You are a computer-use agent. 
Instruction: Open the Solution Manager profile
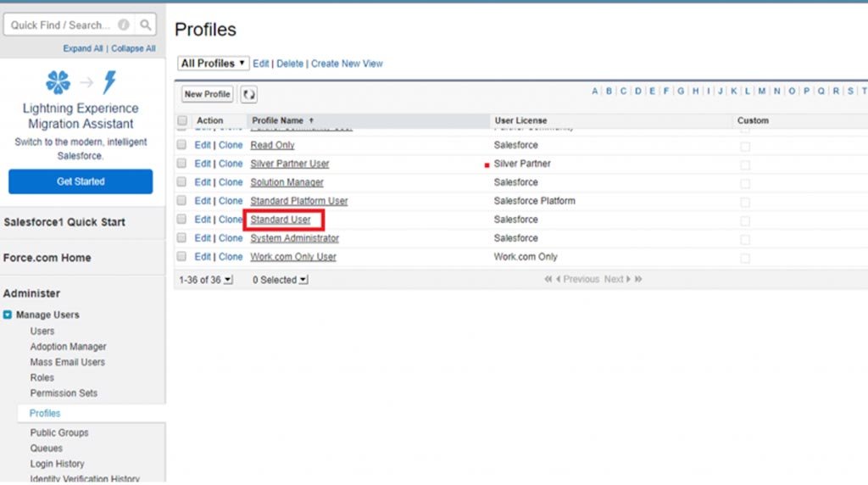pos(287,182)
